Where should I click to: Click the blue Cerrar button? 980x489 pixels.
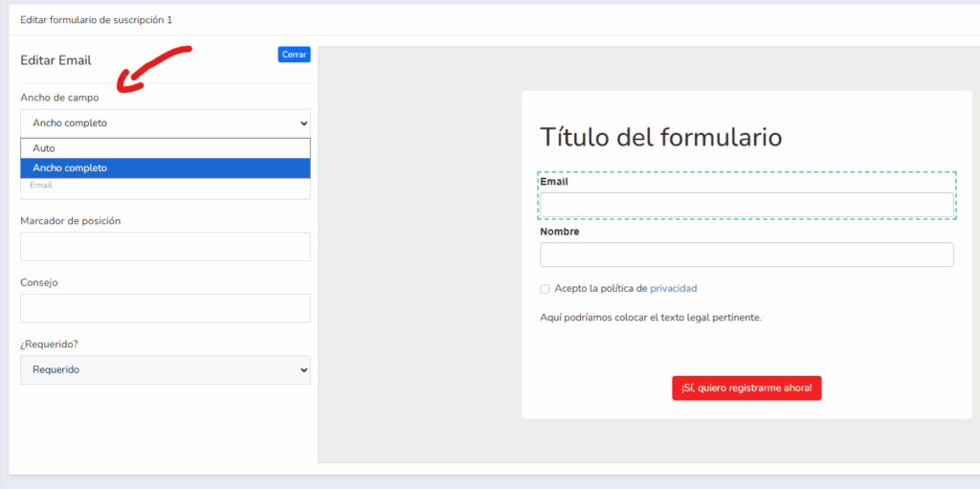pyautogui.click(x=294, y=55)
